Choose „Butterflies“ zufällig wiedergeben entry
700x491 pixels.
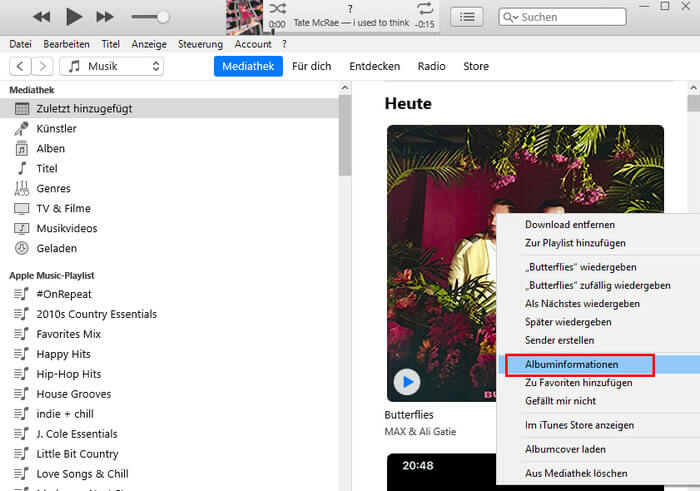[598, 285]
